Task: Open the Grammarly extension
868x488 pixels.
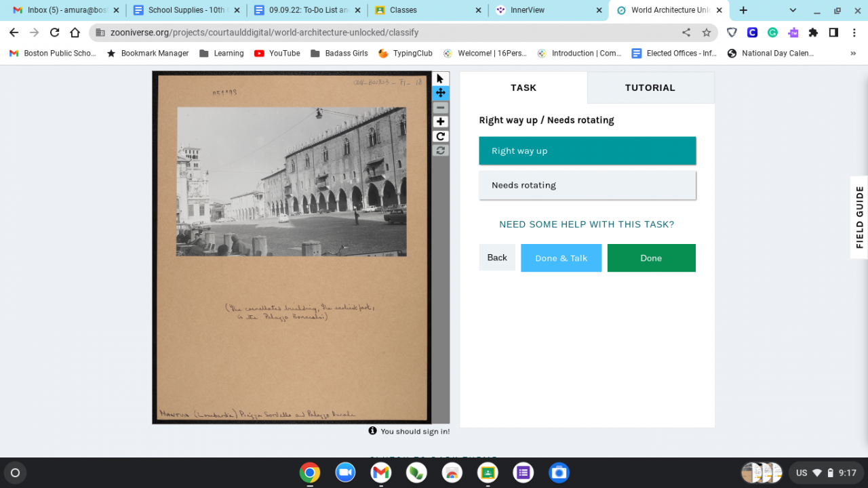Action: coord(772,33)
